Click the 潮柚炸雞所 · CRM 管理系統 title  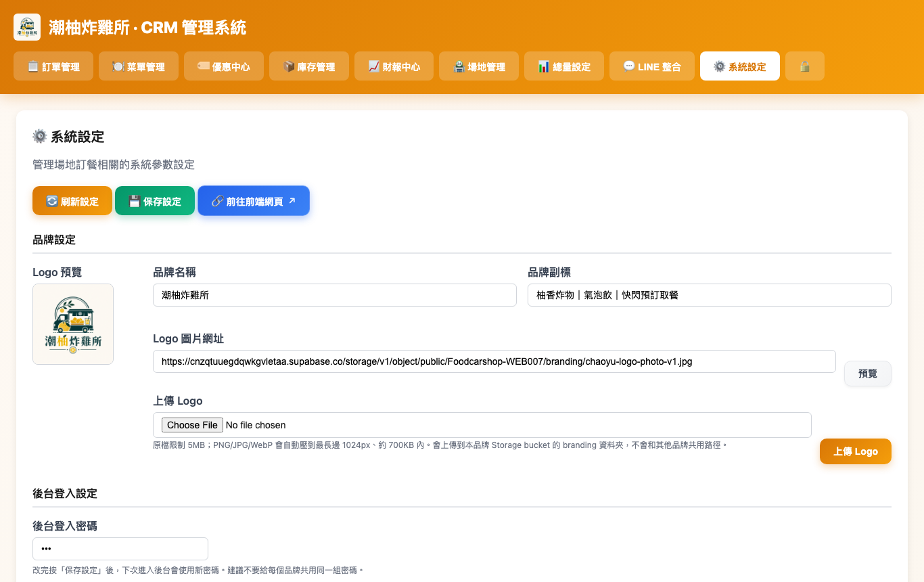click(x=147, y=28)
